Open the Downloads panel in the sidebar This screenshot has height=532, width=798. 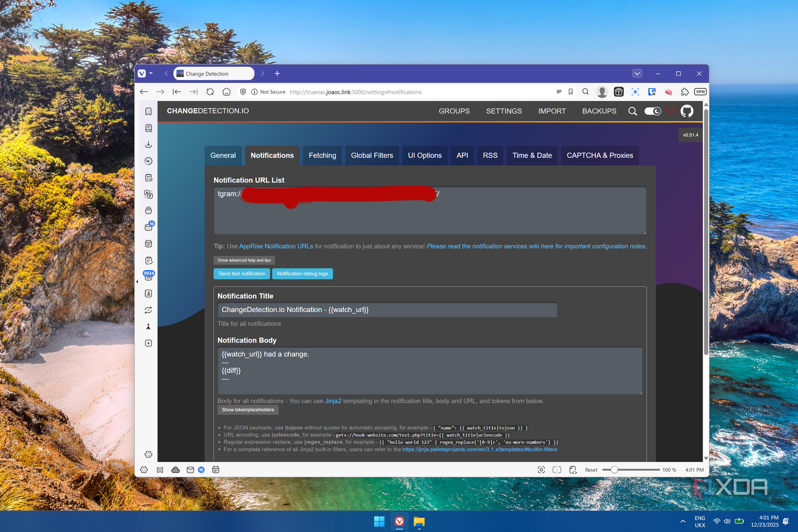(x=148, y=145)
